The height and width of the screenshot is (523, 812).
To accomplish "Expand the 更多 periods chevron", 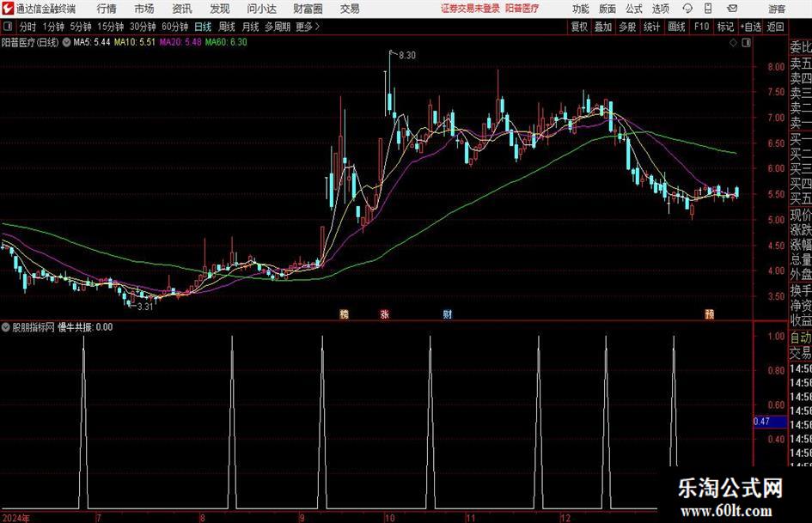I will point(308,27).
